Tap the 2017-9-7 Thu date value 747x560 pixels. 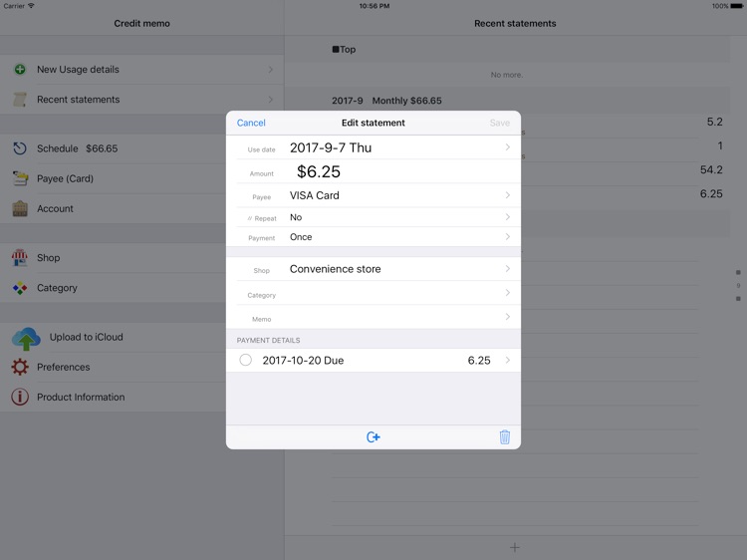[331, 147]
